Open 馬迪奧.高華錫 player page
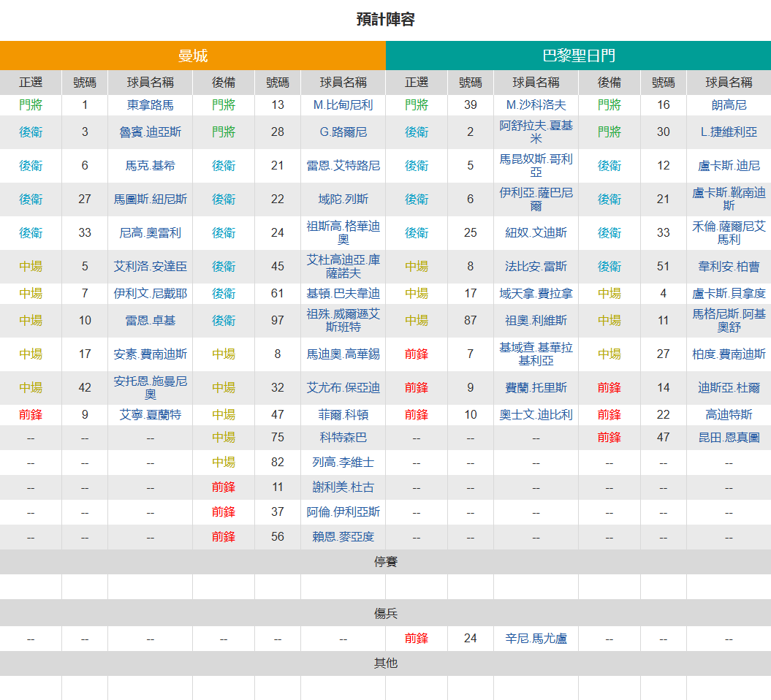 (343, 354)
